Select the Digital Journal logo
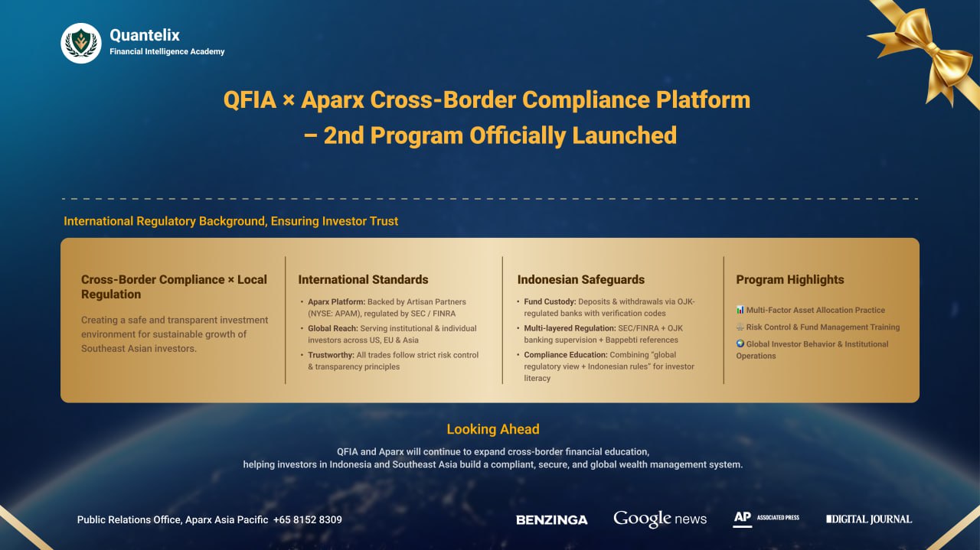This screenshot has height=550, width=980. coord(869,519)
